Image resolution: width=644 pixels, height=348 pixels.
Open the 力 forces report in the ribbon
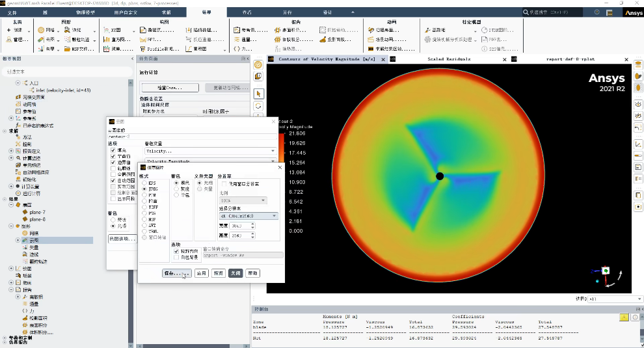tap(243, 49)
